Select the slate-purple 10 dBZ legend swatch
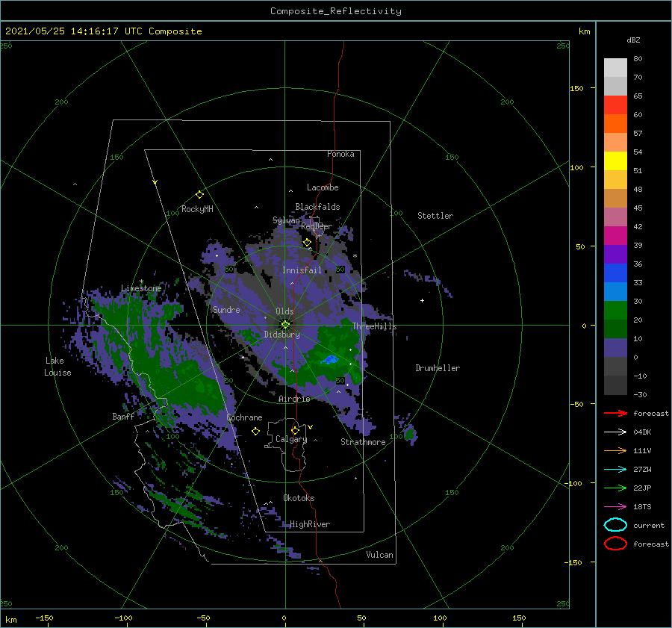The image size is (672, 628). [615, 347]
